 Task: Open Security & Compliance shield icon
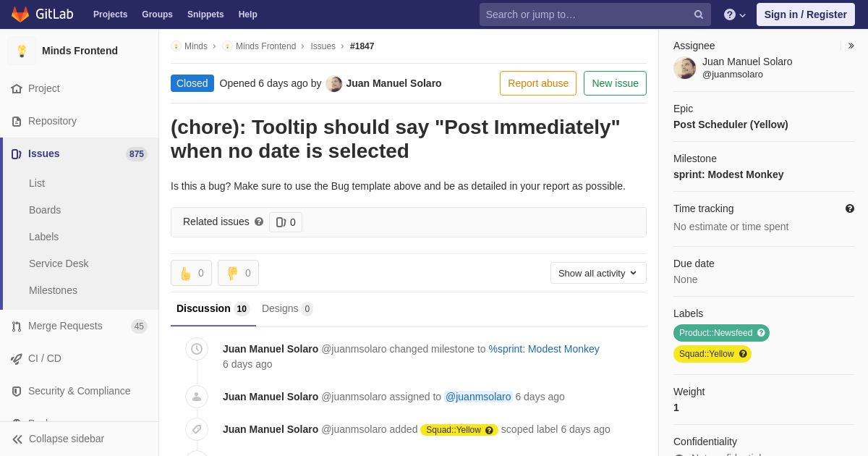17,391
